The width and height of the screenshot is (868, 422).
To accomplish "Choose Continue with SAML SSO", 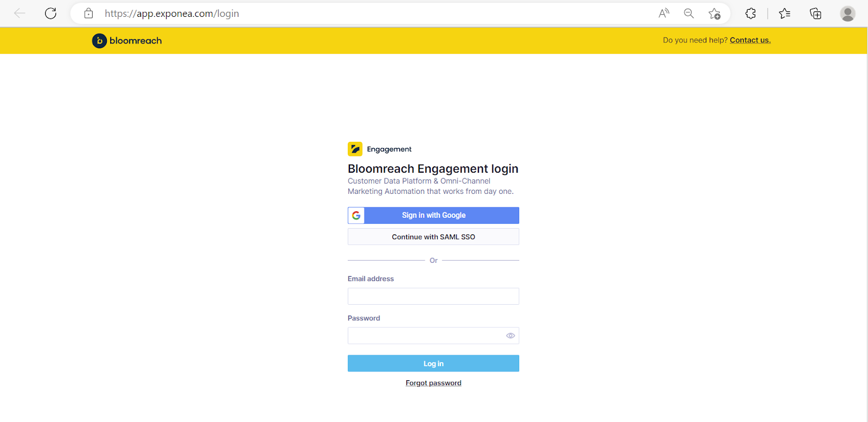I will pyautogui.click(x=433, y=237).
